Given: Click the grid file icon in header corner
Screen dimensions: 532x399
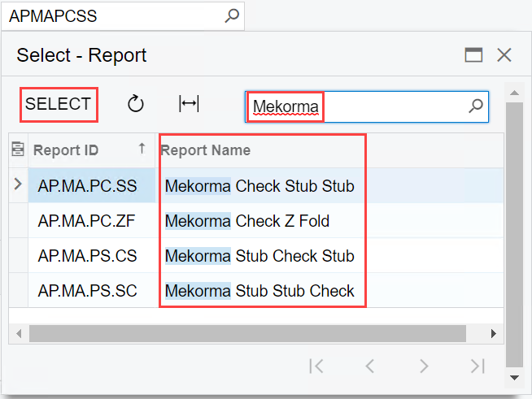Looking at the screenshot, I should click(x=18, y=150).
